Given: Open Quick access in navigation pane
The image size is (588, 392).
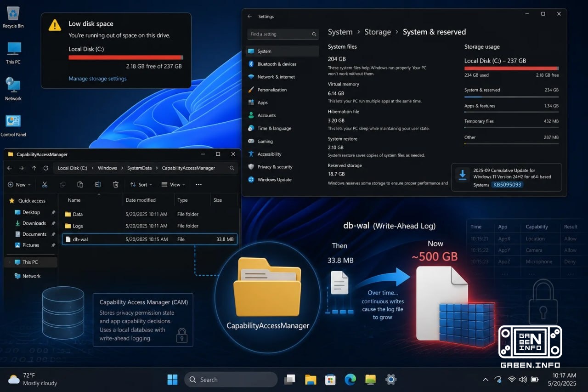Looking at the screenshot, I should (x=28, y=201).
